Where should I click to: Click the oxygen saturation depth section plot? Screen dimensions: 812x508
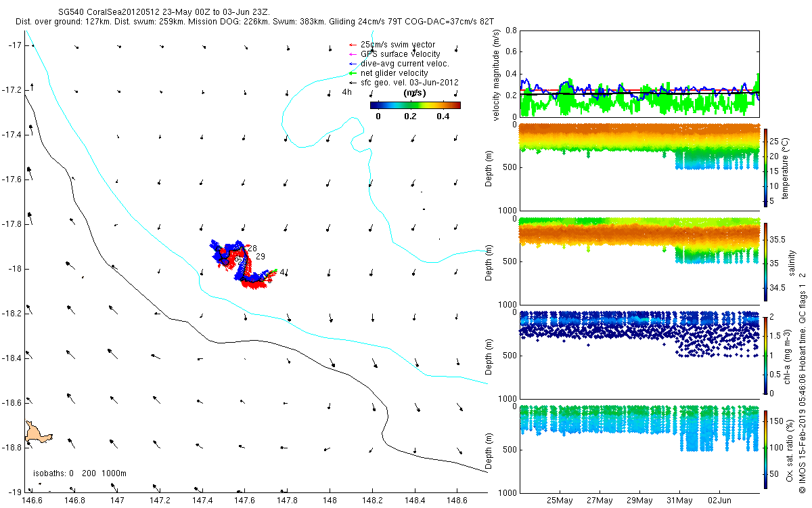pos(639,448)
